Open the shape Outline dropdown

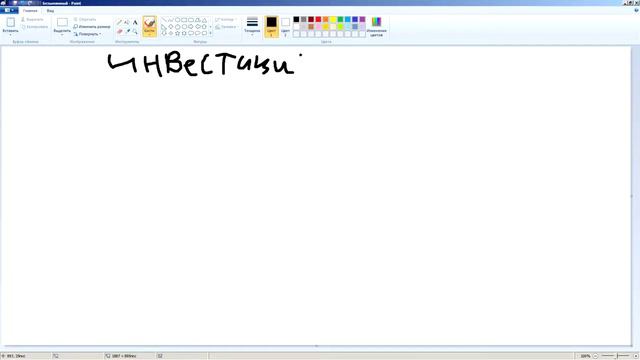pyautogui.click(x=225, y=19)
